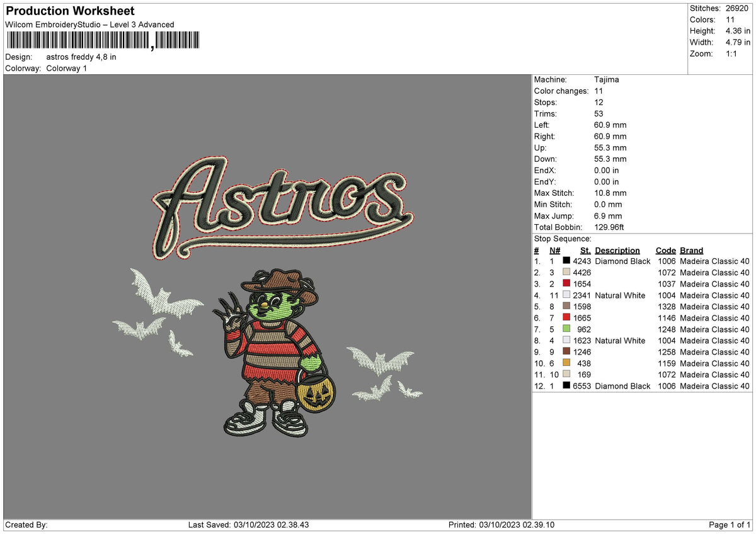Click the beige swatch with 169 stitches
Screen dimensions: 756x534
click(567, 374)
